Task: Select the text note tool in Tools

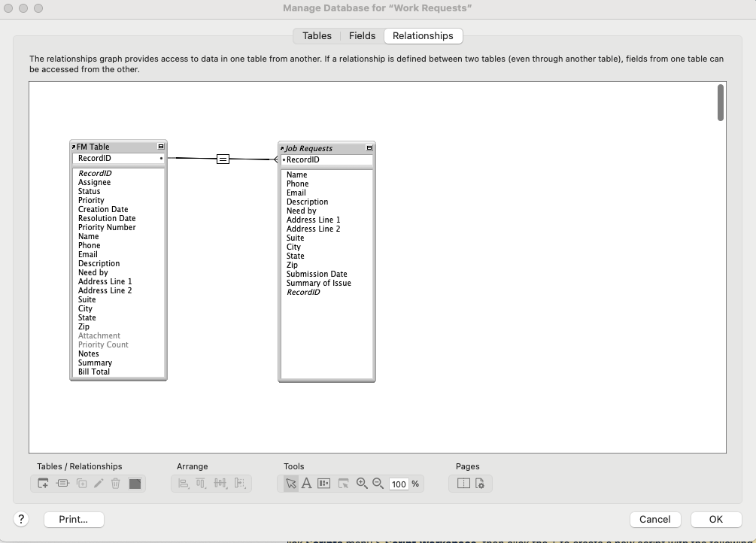Action: click(306, 484)
